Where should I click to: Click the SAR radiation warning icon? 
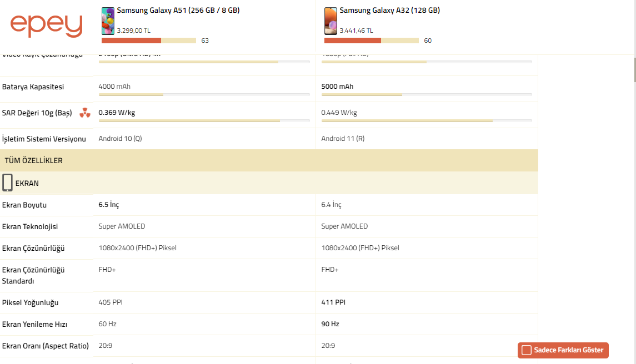(85, 113)
